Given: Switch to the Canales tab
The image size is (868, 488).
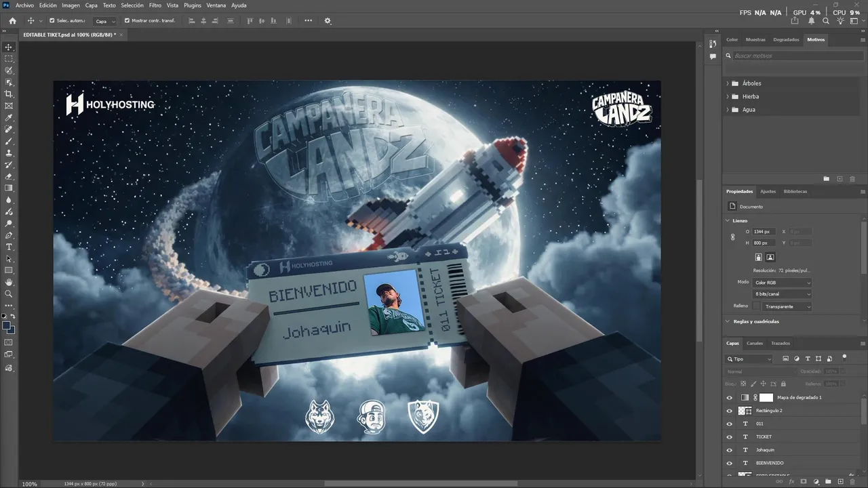Looking at the screenshot, I should pos(755,343).
